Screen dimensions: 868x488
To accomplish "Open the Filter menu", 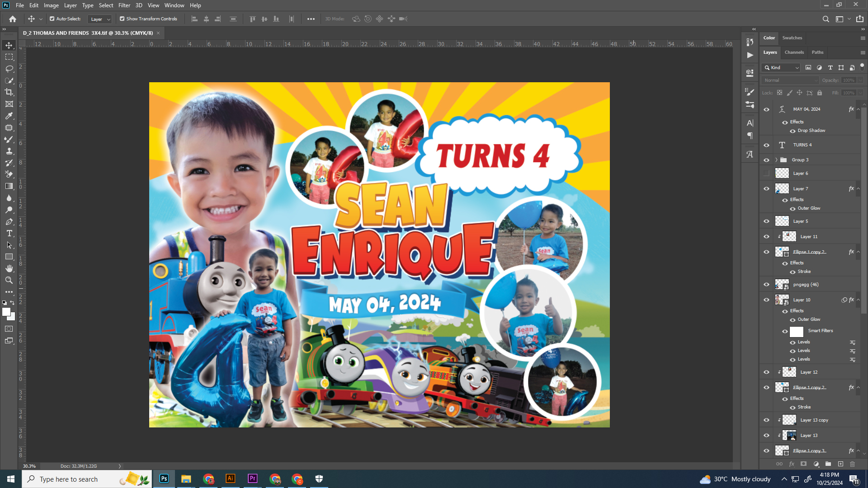I will point(124,5).
